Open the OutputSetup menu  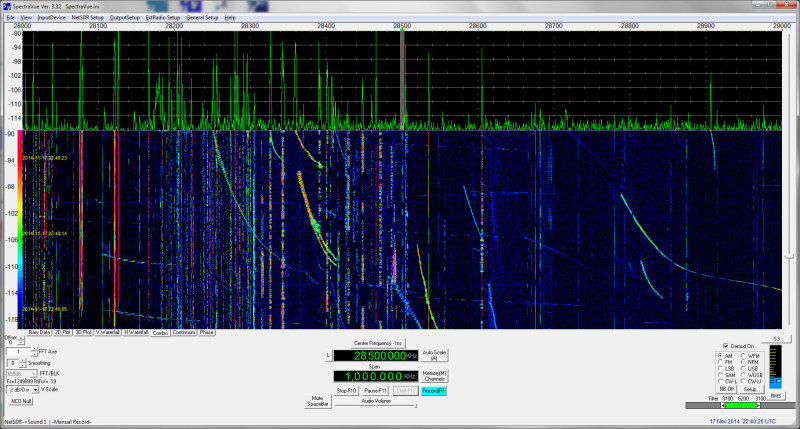click(125, 17)
